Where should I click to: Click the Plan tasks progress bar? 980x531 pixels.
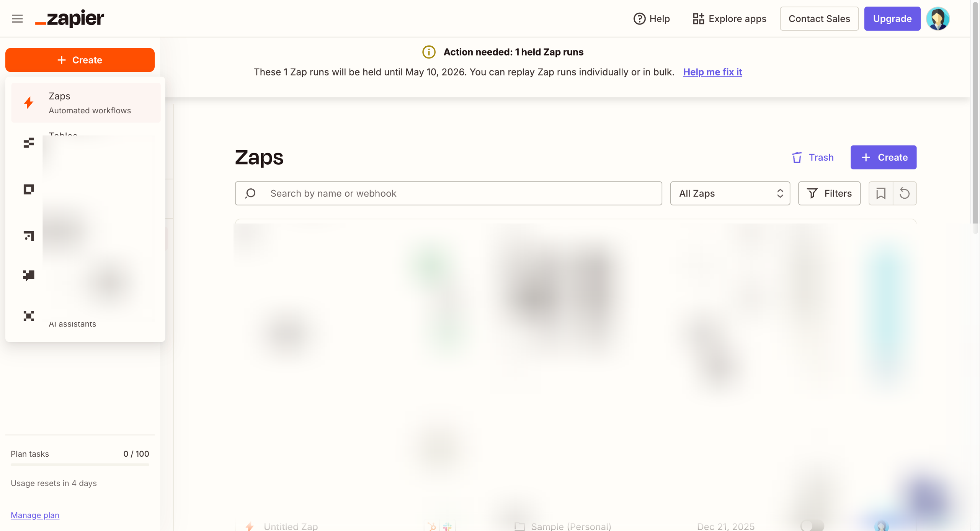80,465
